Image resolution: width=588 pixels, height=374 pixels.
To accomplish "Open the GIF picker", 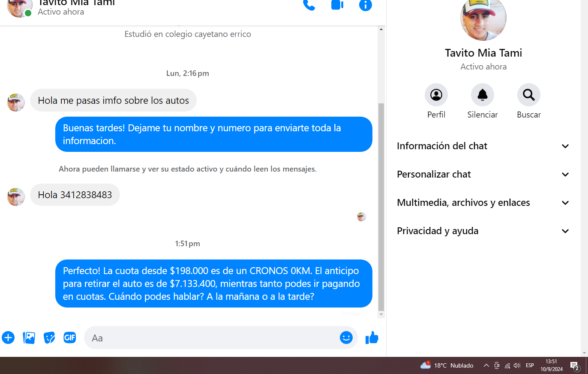I will [69, 338].
